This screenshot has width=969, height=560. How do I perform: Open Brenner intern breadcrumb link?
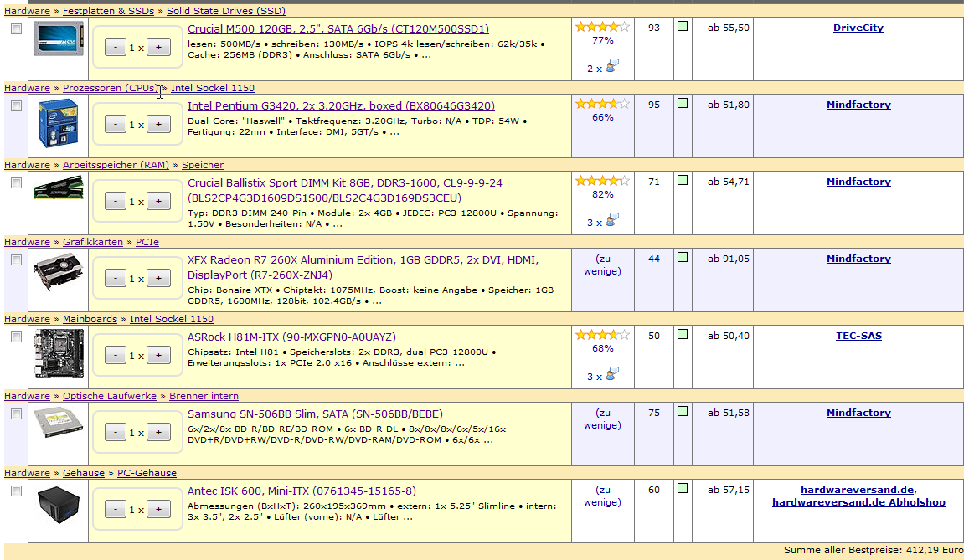tap(204, 396)
